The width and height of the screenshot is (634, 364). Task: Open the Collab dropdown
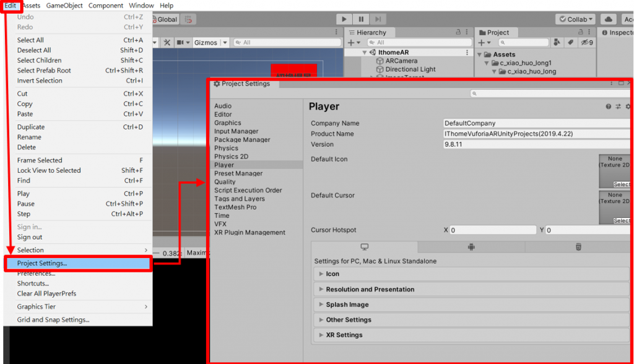point(576,19)
